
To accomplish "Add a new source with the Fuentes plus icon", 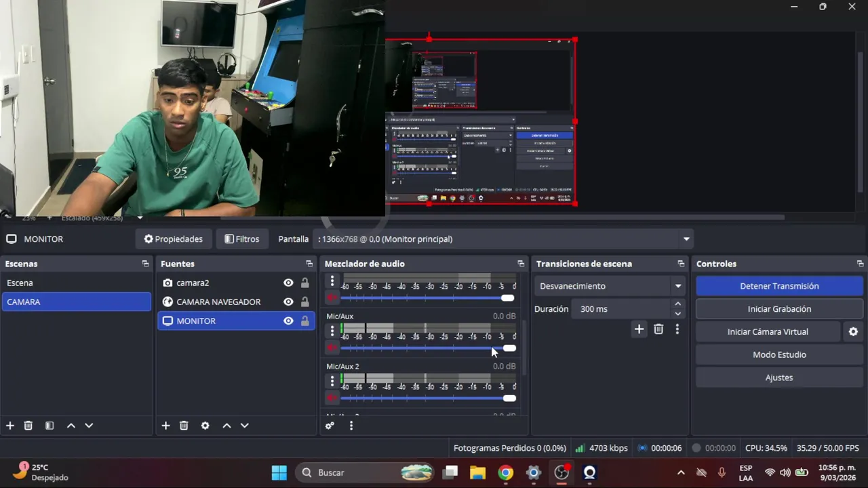I will 165,426.
